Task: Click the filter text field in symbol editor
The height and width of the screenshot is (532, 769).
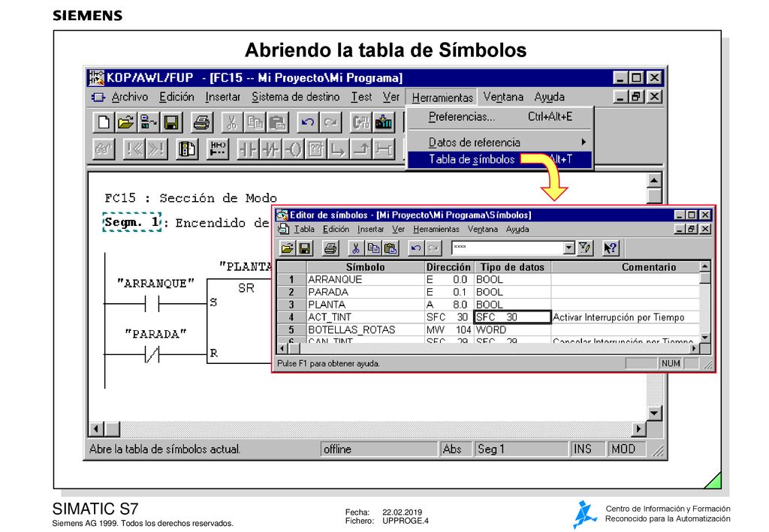Action: coord(507,248)
